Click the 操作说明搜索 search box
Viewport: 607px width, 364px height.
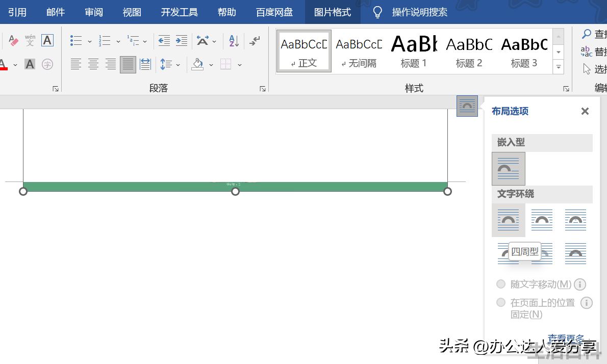(420, 12)
